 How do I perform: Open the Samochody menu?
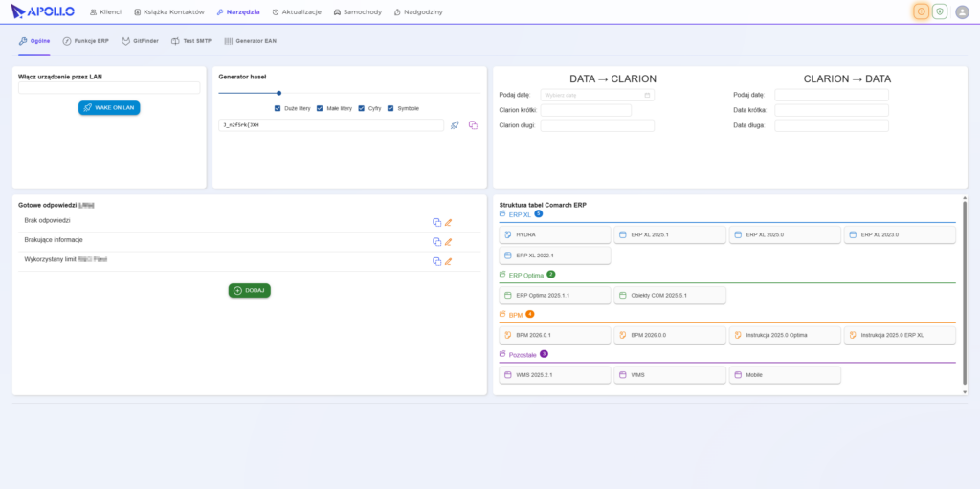(358, 11)
